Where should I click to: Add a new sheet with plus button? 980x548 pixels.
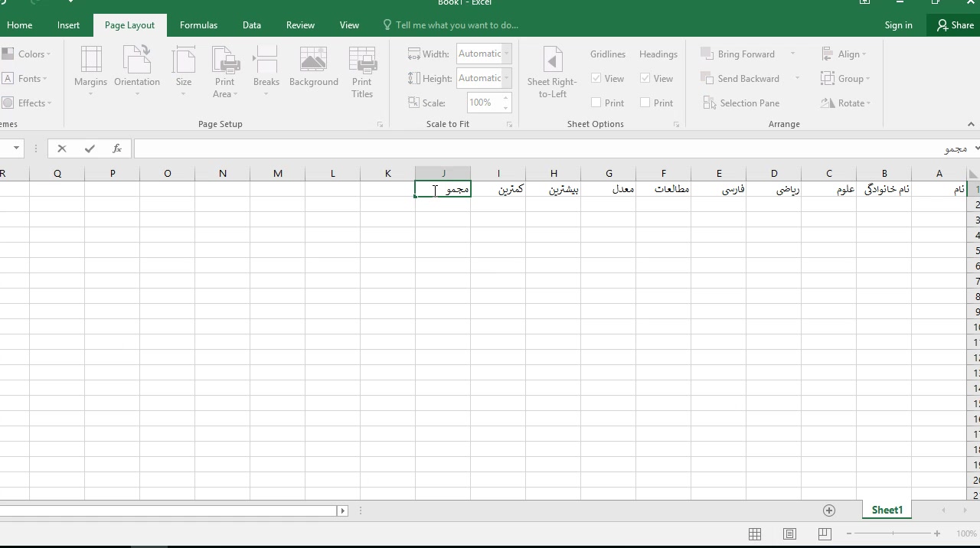[x=828, y=510]
